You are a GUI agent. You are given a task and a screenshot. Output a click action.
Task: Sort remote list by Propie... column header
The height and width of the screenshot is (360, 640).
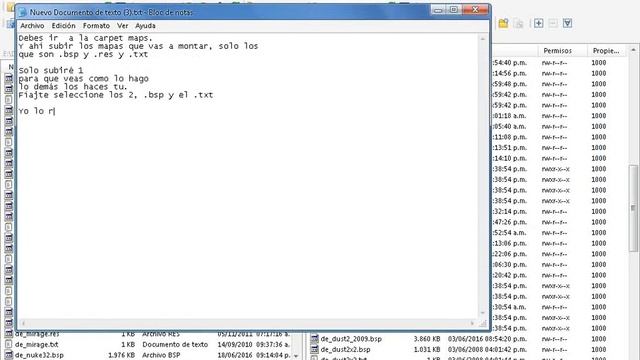pyautogui.click(x=607, y=51)
